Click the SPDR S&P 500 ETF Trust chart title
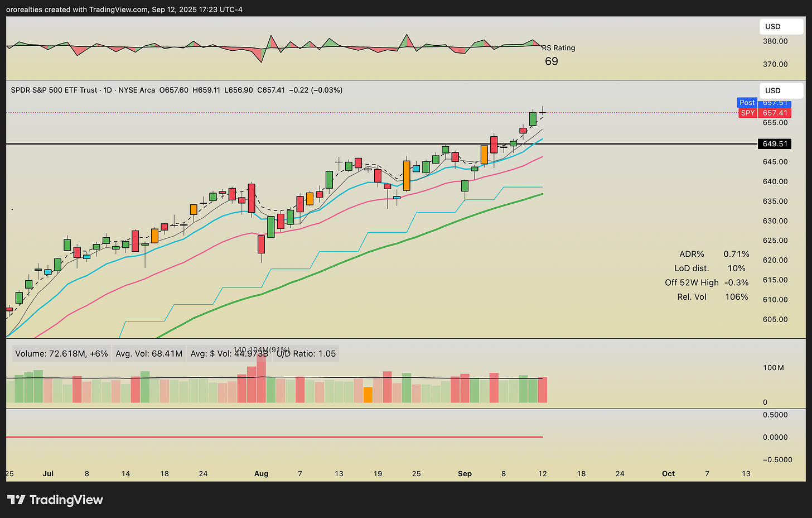 pyautogui.click(x=55, y=90)
